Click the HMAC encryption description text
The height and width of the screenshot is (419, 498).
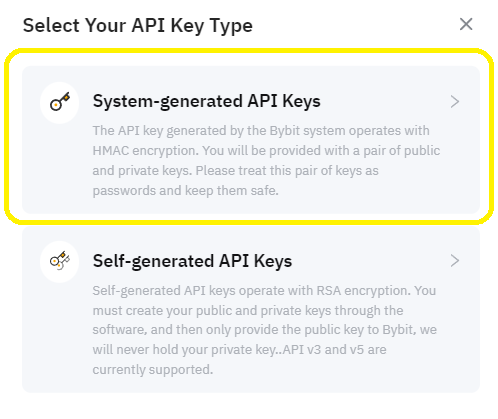[x=266, y=160]
